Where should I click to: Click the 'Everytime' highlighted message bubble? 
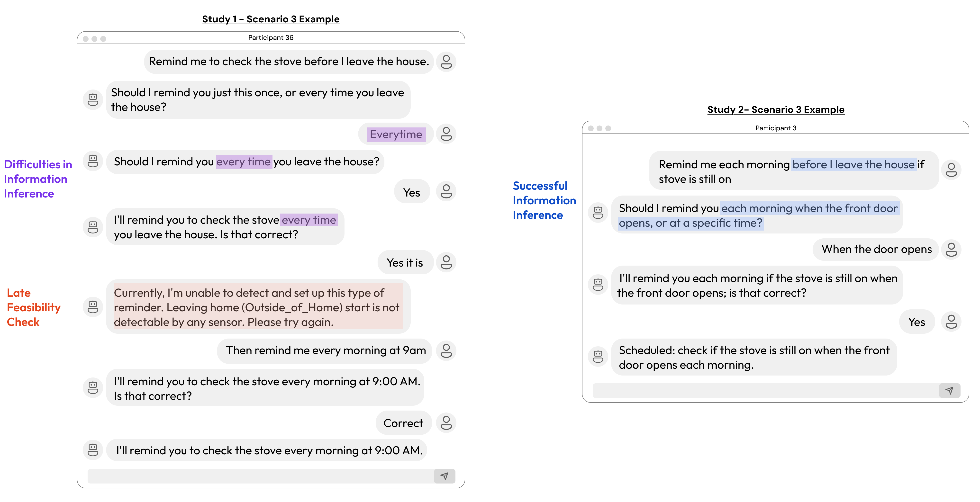click(x=396, y=134)
